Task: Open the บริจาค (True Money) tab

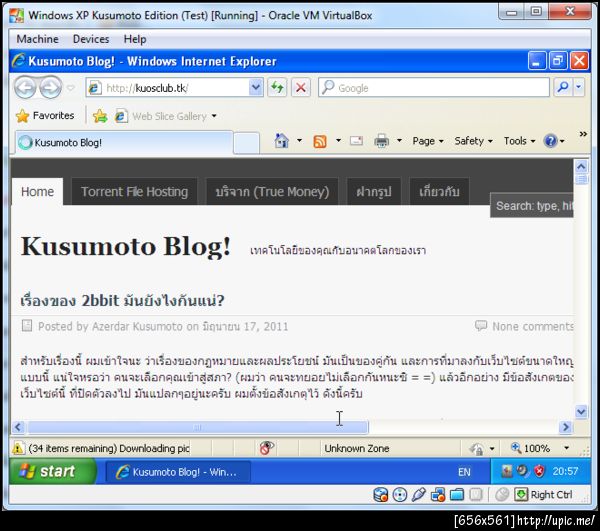Action: pyautogui.click(x=272, y=192)
